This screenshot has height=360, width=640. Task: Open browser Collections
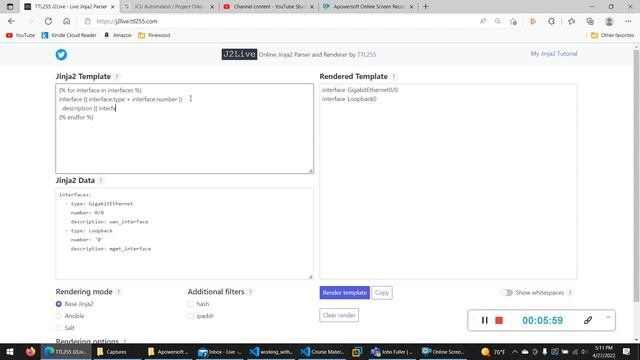590,21
